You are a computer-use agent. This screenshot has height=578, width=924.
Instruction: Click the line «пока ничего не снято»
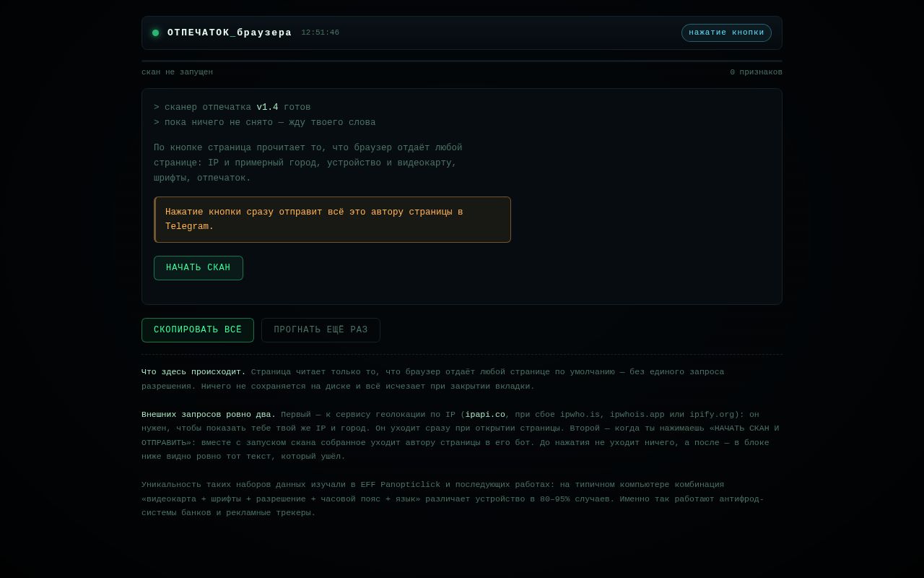coord(264,123)
